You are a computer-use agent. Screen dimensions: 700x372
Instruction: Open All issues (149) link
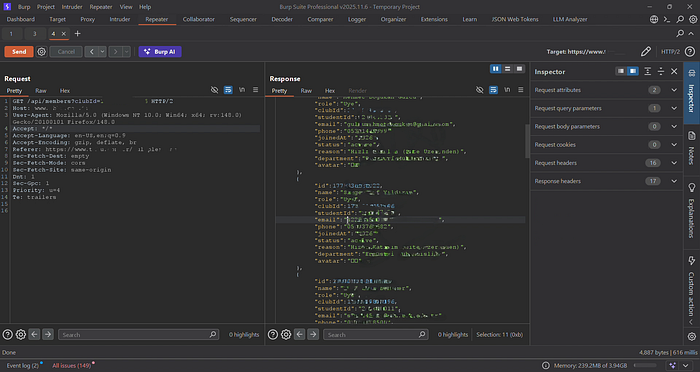[72, 365]
